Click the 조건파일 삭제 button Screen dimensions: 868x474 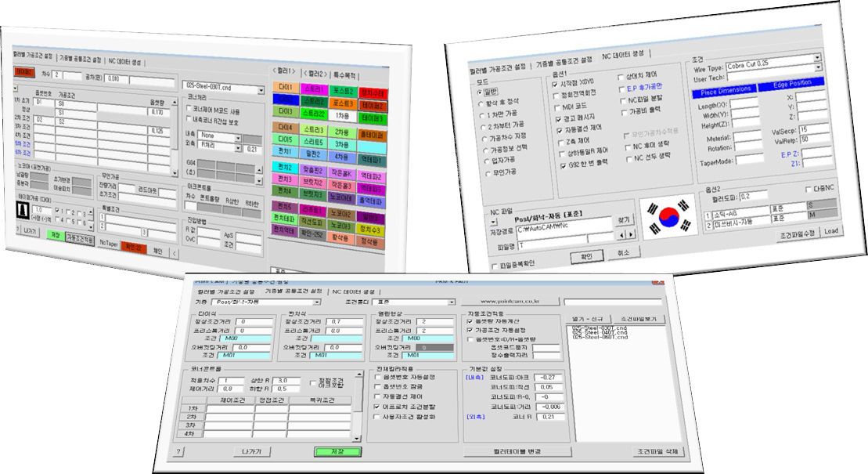tap(657, 452)
